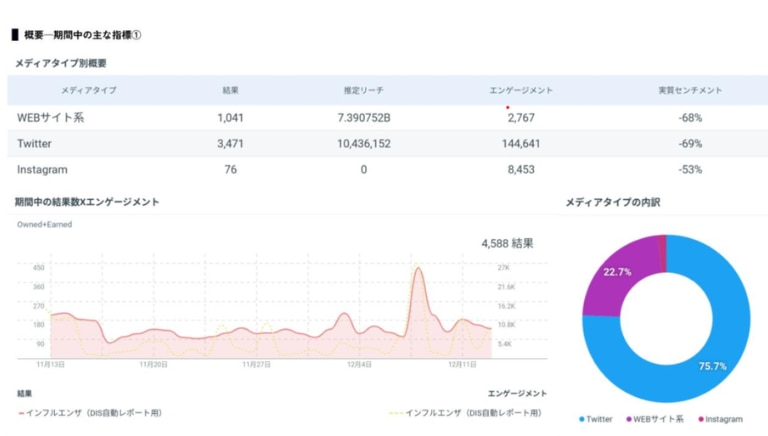Click the 12月11日 date on chart axis
The width and height of the screenshot is (768, 436).
461,365
